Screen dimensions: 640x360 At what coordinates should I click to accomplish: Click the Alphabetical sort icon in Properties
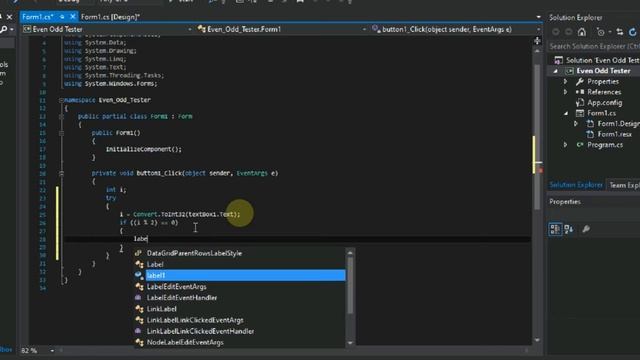tap(569, 229)
